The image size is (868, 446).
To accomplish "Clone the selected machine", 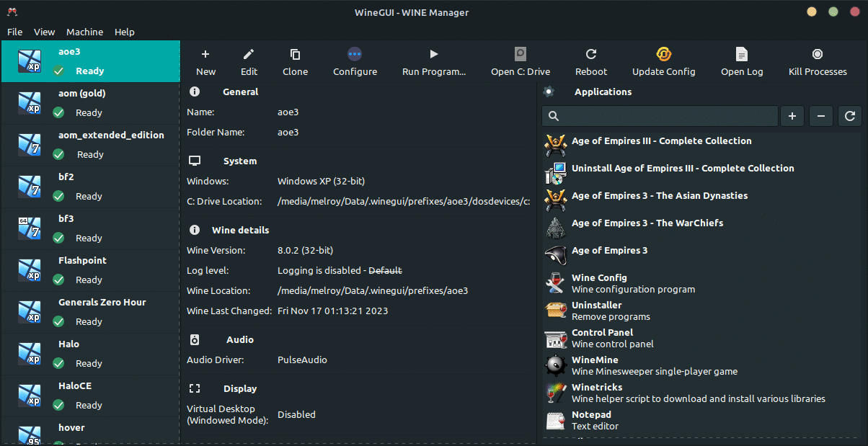I will 295,55.
